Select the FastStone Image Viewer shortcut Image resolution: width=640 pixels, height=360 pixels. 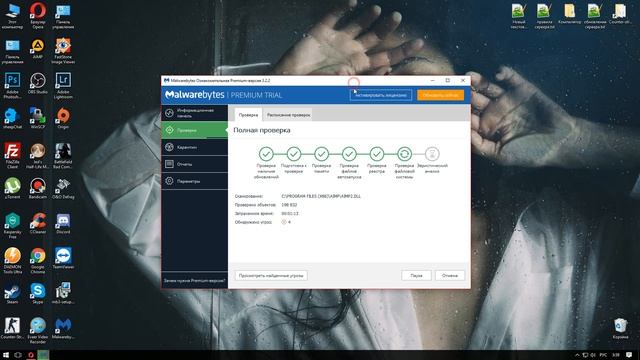coord(63,51)
